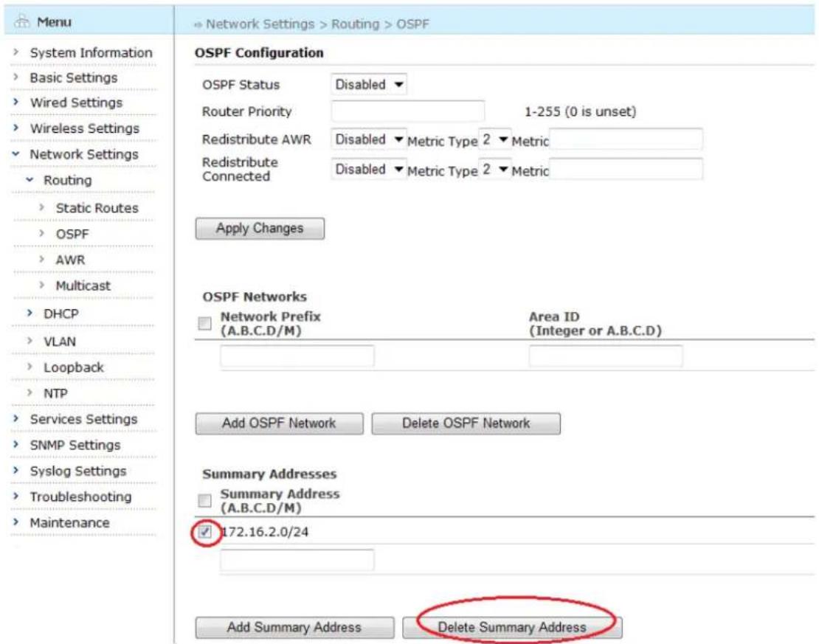Screen dimensions: 819x644
Task: Collapse the Network Settings chevron
Action: (16, 153)
